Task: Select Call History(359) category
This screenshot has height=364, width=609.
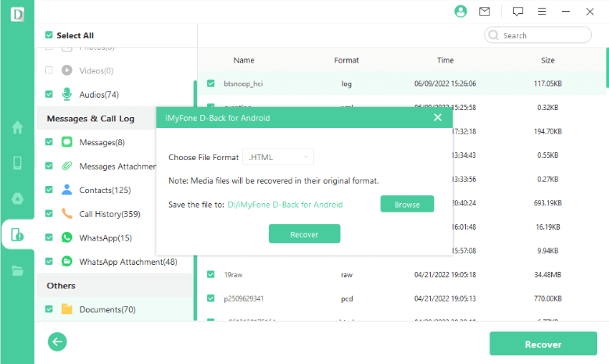Action: [109, 213]
